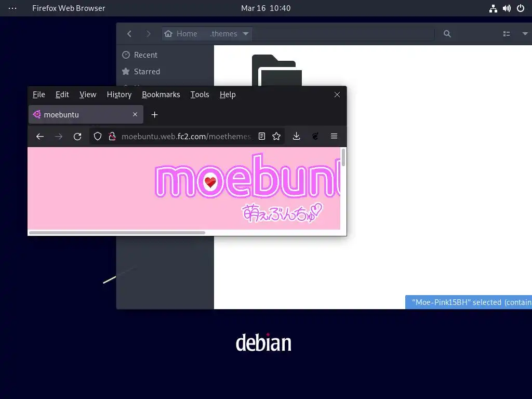
Task: Click Firefox Web Browser app menu
Action: [x=69, y=8]
